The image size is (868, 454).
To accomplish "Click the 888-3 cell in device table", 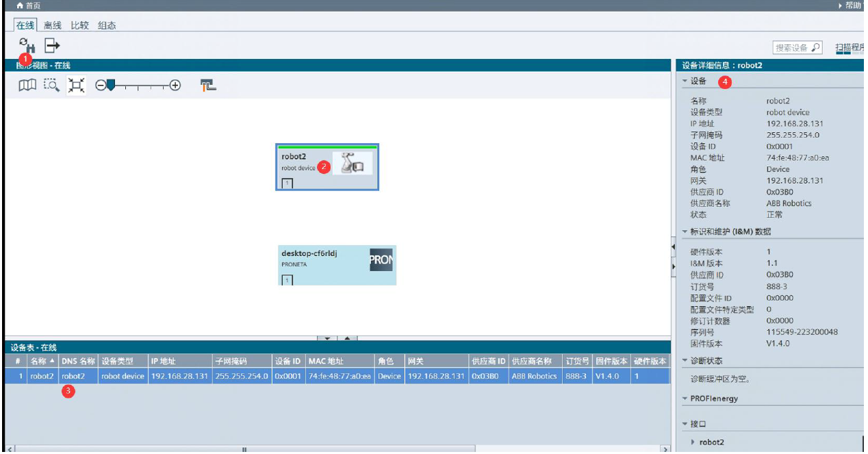I will click(x=577, y=376).
